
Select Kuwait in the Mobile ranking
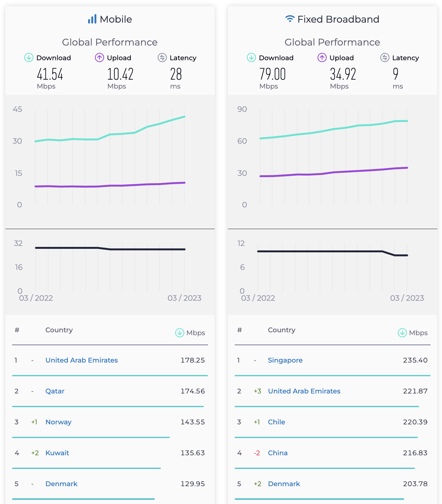tap(57, 453)
